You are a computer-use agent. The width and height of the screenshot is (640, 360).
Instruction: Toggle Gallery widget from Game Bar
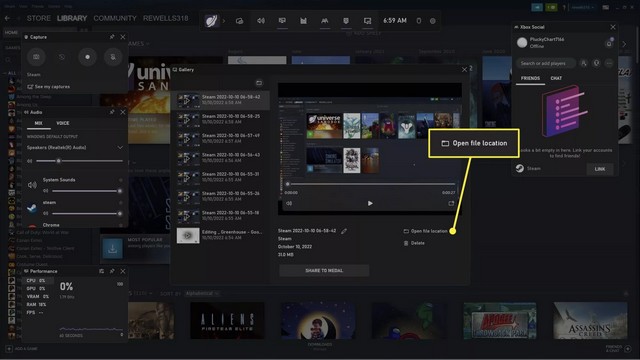coord(367,21)
